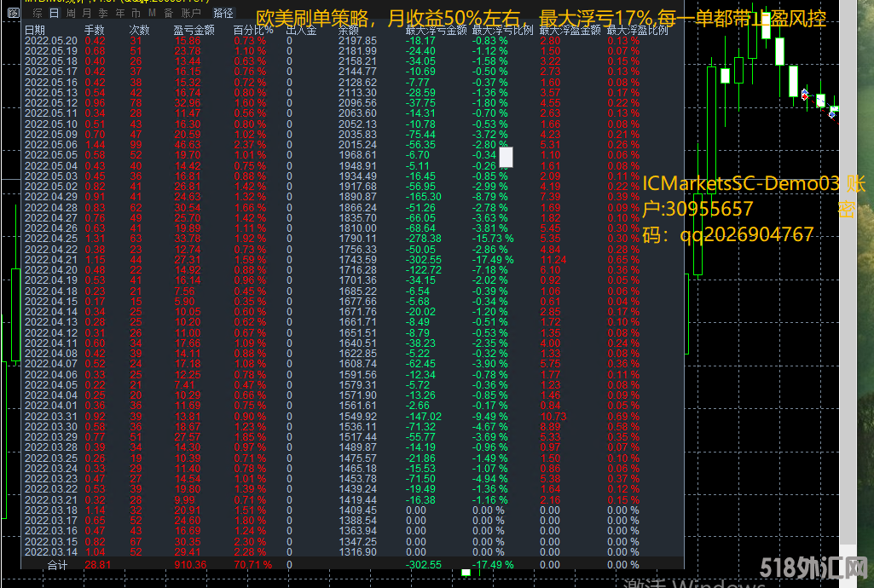Viewport: 874px width, 588px height.
Task: Open the 季 quarterly tab
Action: 102,14
